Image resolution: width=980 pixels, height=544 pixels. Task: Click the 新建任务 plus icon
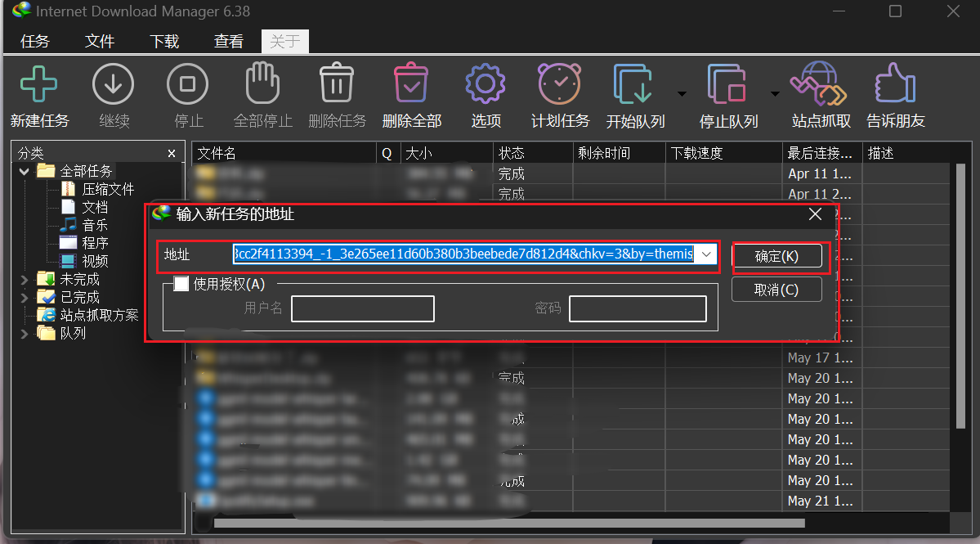(x=38, y=83)
